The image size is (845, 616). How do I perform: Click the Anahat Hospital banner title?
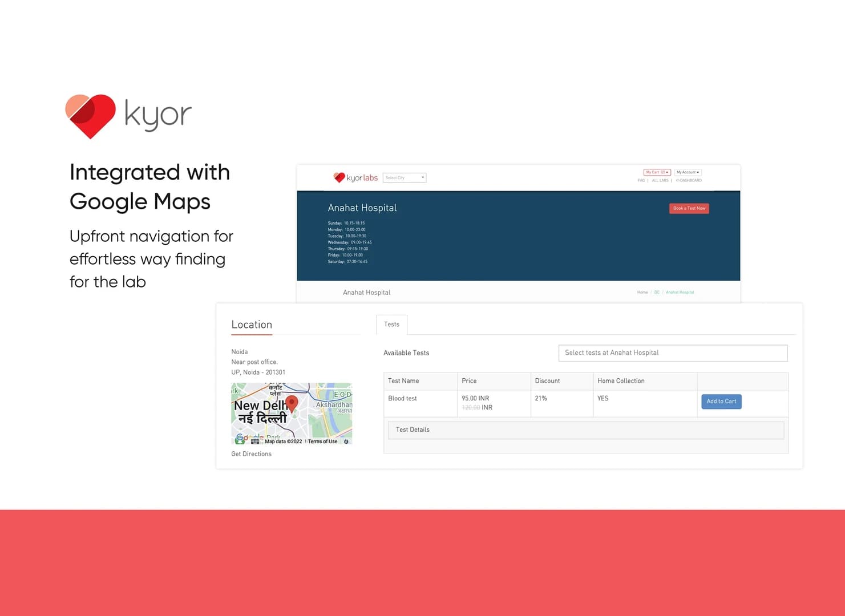click(362, 208)
